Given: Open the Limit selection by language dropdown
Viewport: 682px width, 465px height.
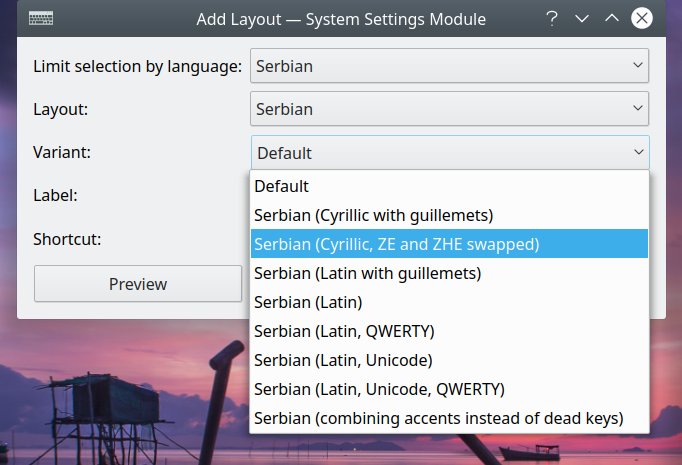Looking at the screenshot, I should click(449, 66).
